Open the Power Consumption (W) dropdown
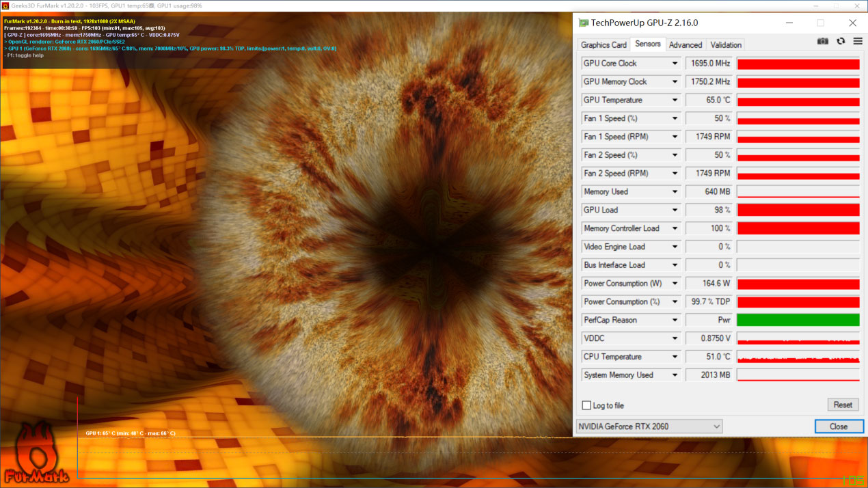This screenshot has height=488, width=868. click(x=675, y=284)
